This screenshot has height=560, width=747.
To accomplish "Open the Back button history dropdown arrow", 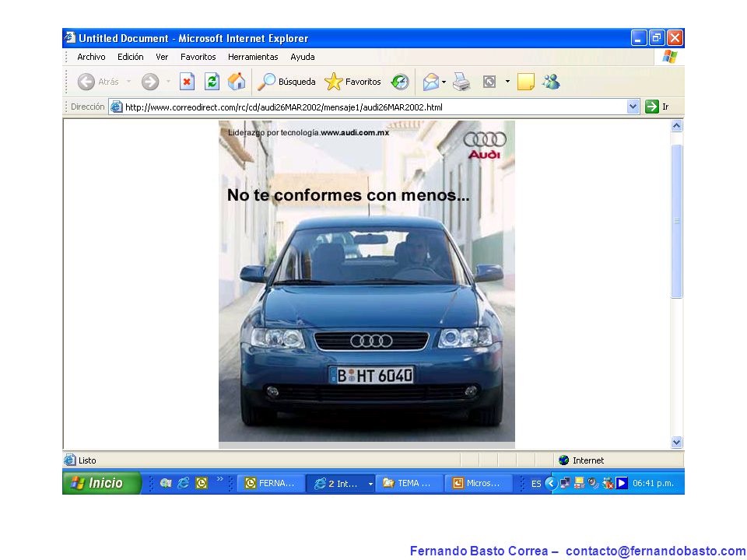I will 128,82.
